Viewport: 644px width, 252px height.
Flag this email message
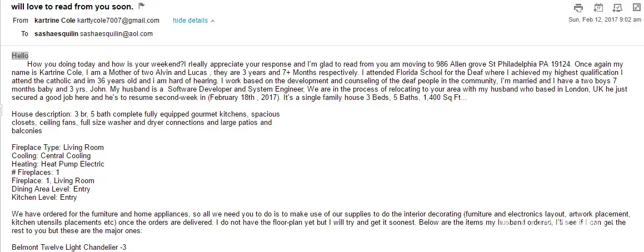pyautogui.click(x=142, y=7)
